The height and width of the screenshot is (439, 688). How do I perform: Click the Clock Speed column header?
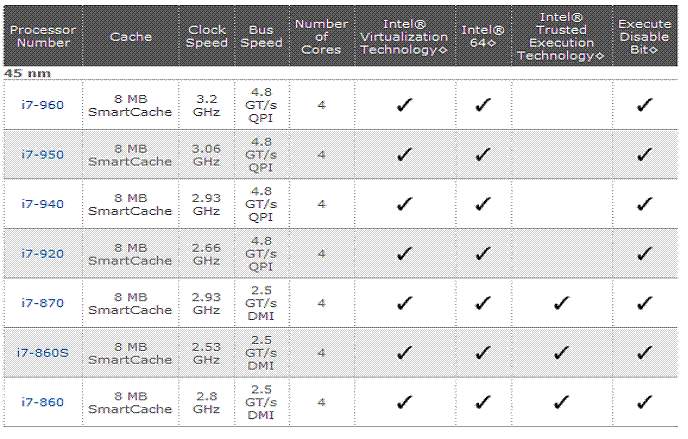207,37
